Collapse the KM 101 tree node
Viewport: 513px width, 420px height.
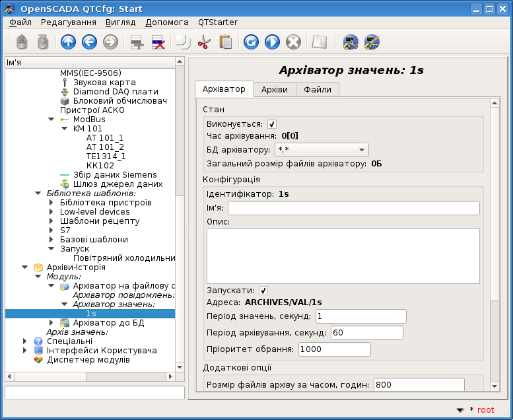click(65, 128)
